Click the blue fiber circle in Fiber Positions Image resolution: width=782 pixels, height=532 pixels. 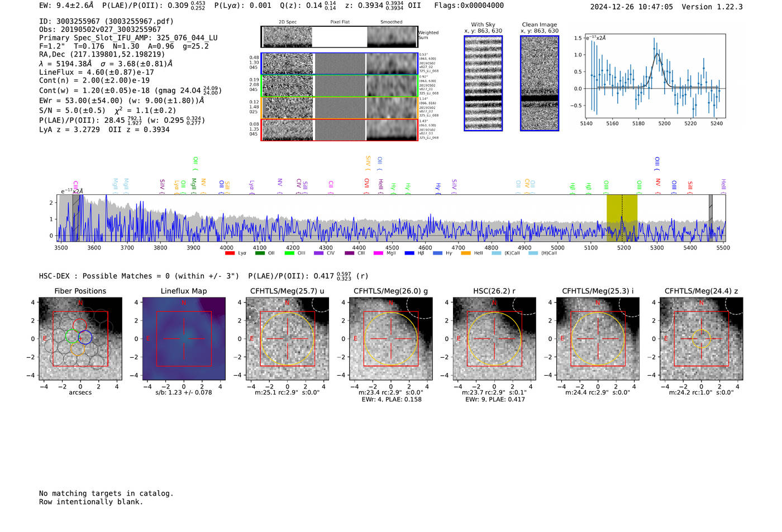click(x=85, y=337)
